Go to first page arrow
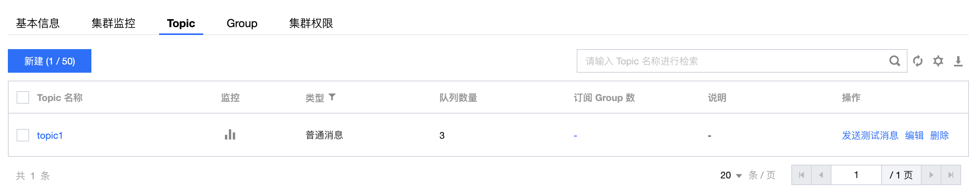980x191 pixels. pyautogui.click(x=802, y=175)
